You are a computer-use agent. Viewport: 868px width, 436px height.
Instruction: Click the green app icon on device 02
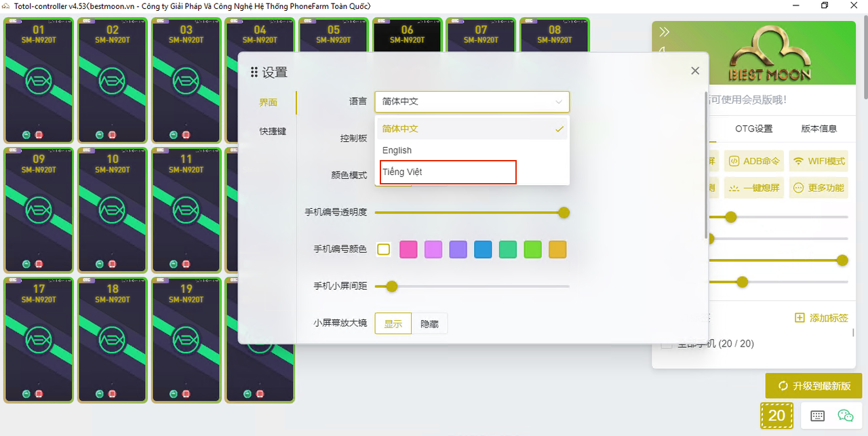point(100,135)
